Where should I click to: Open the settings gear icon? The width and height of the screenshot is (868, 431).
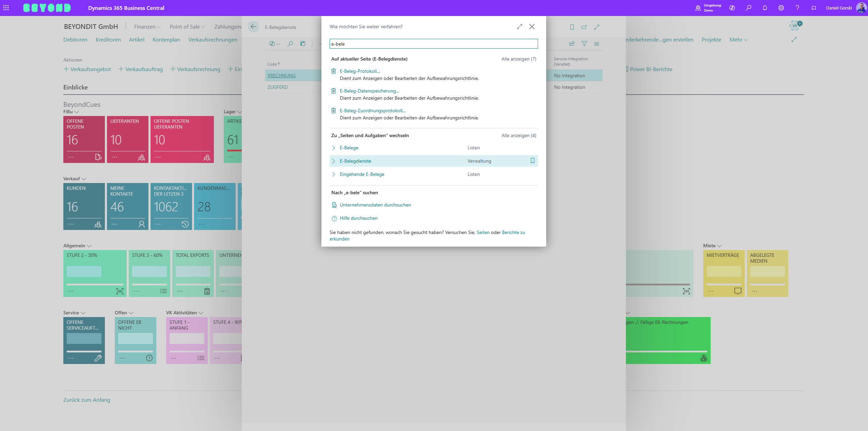coord(781,7)
